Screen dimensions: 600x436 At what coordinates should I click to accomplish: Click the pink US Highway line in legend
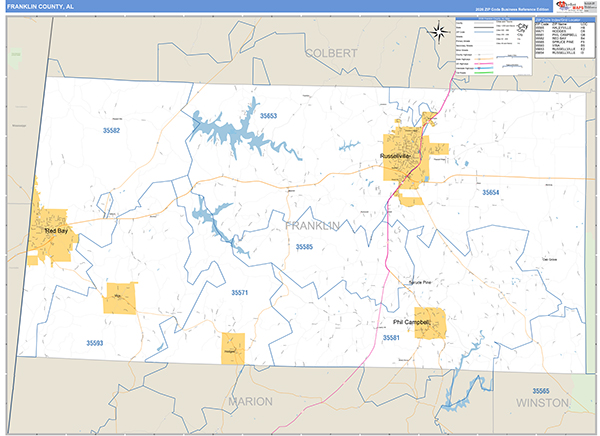(x=484, y=64)
